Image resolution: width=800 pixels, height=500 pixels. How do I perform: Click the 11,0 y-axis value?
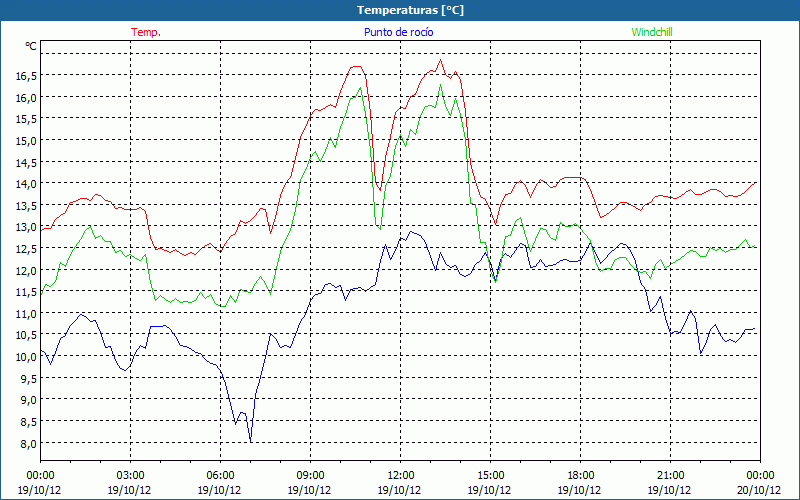tap(26, 313)
